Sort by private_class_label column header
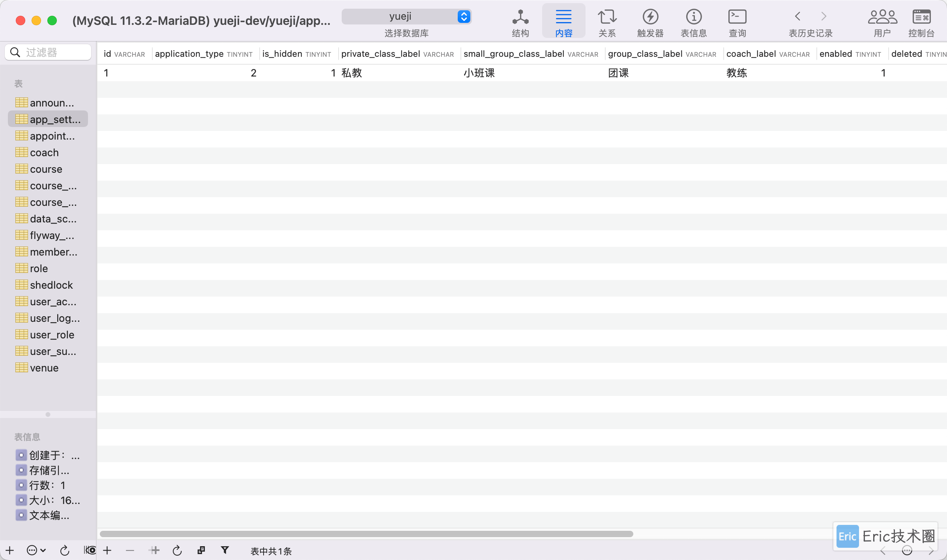The width and height of the screenshot is (947, 560). coord(399,54)
